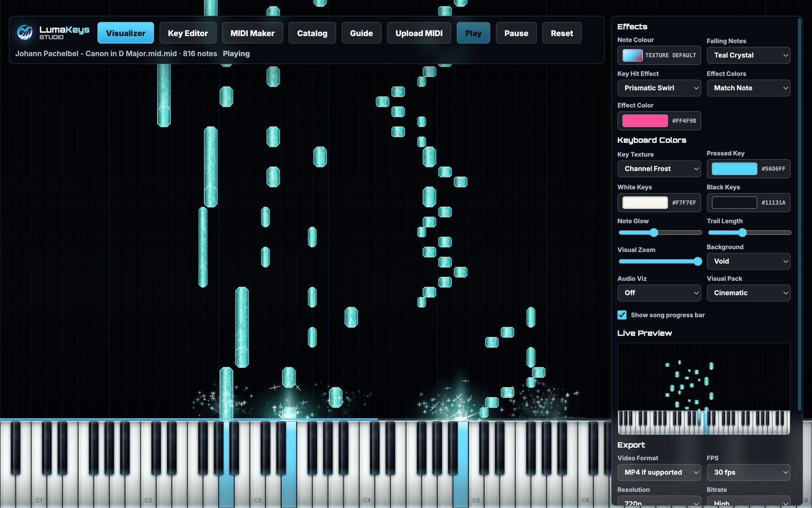812x508 pixels.
Task: Click the LumaKeys Studio logo icon
Action: click(24, 33)
